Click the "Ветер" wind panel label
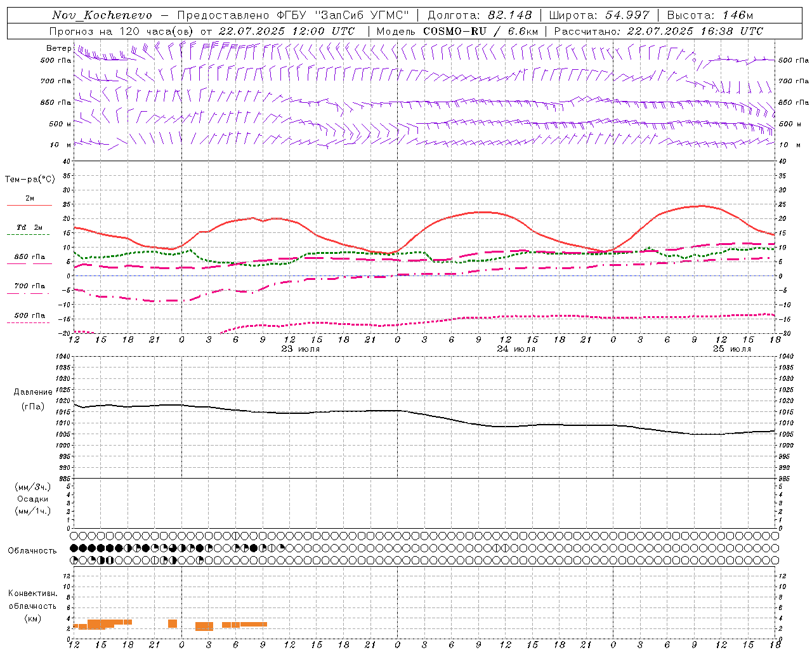 [x=59, y=48]
